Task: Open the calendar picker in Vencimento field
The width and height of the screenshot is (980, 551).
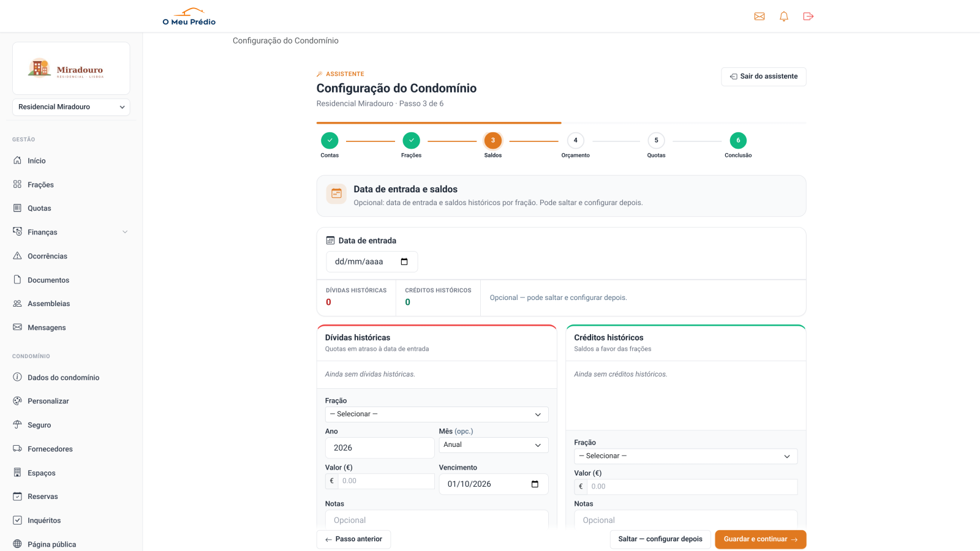Action: [535, 484]
